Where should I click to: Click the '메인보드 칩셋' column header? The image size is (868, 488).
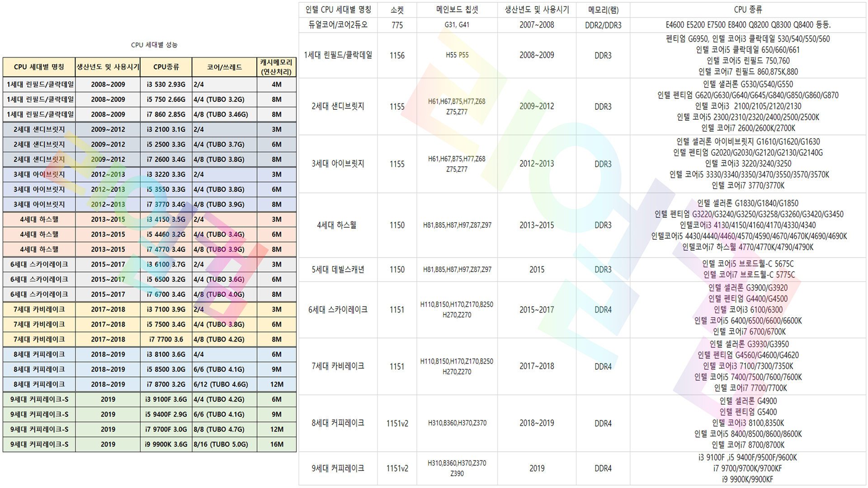[x=457, y=9]
